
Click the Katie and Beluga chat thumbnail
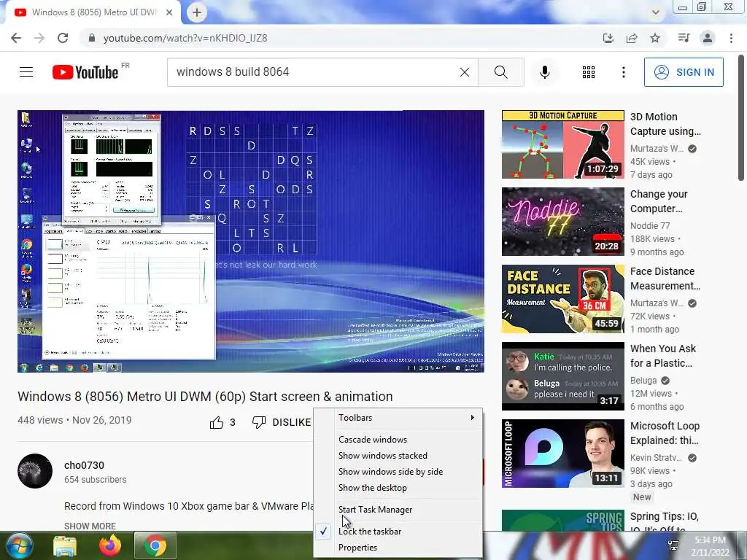[562, 376]
